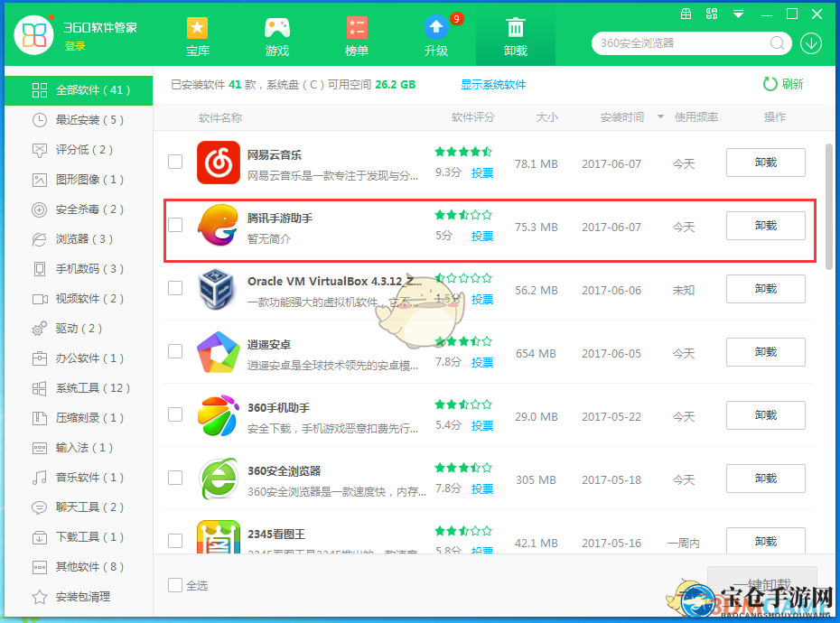This screenshot has height=623, width=840.
Task: Click the 网易云音乐 app icon
Action: tap(218, 163)
